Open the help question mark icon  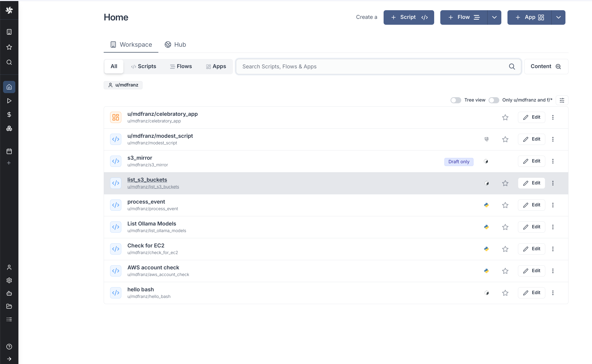point(9,347)
